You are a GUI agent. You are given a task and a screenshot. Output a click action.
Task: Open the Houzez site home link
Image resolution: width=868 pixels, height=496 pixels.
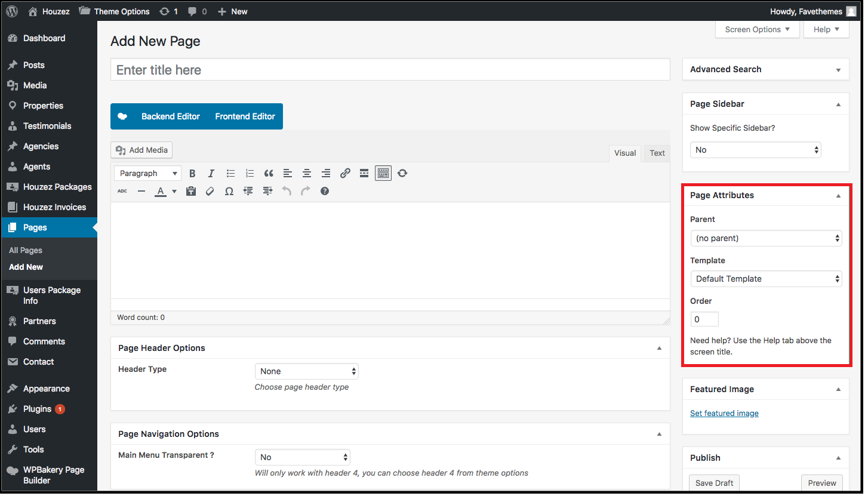(x=49, y=11)
